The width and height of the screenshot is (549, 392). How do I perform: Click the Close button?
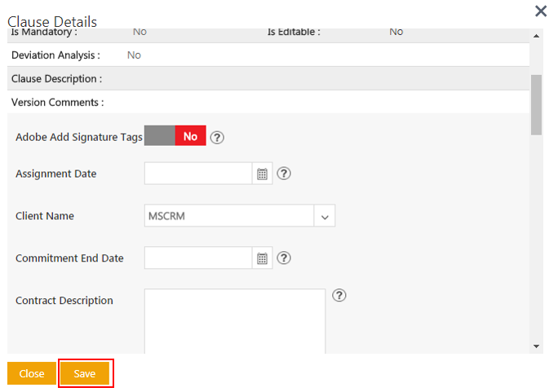[x=32, y=373]
